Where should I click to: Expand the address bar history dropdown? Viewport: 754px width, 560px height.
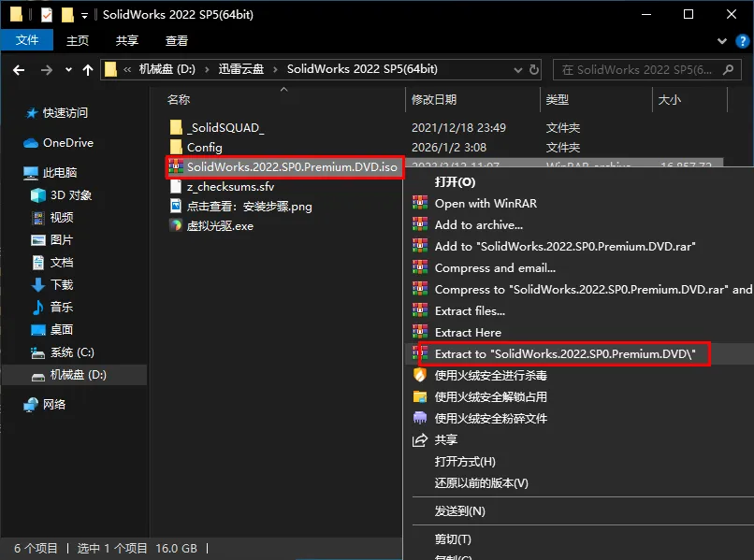[518, 70]
